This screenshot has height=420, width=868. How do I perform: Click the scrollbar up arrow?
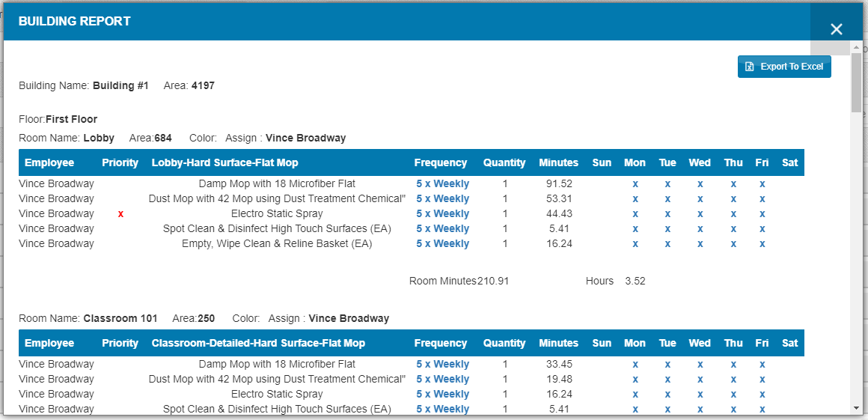coord(857,46)
